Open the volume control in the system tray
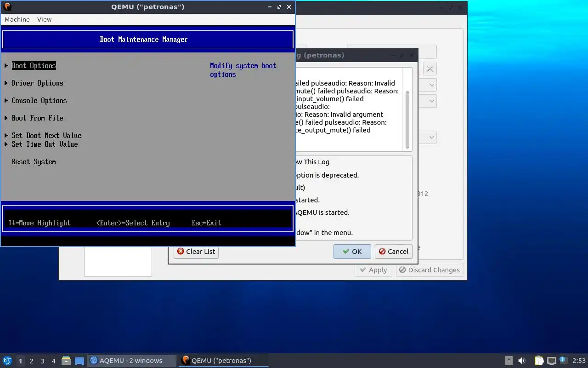The height and width of the screenshot is (368, 588). [522, 361]
